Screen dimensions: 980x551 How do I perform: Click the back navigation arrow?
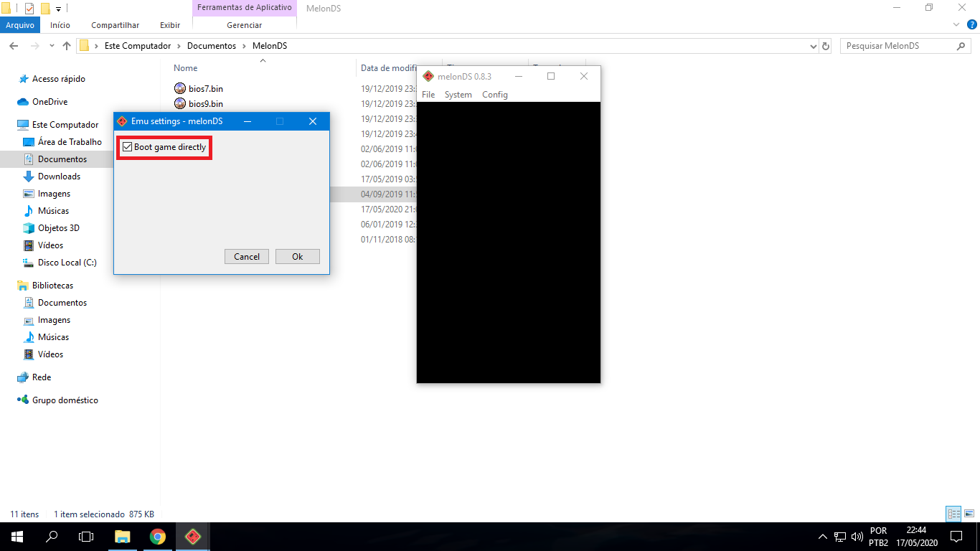[x=13, y=45]
